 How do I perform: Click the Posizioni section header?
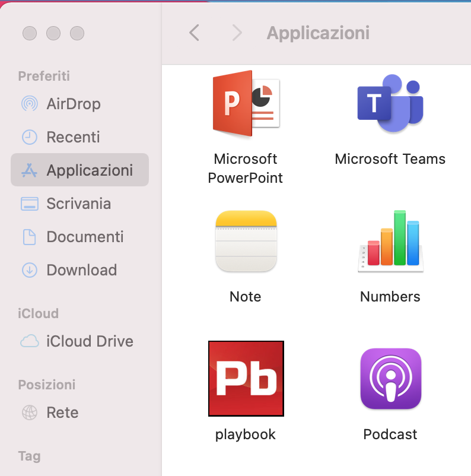point(47,385)
